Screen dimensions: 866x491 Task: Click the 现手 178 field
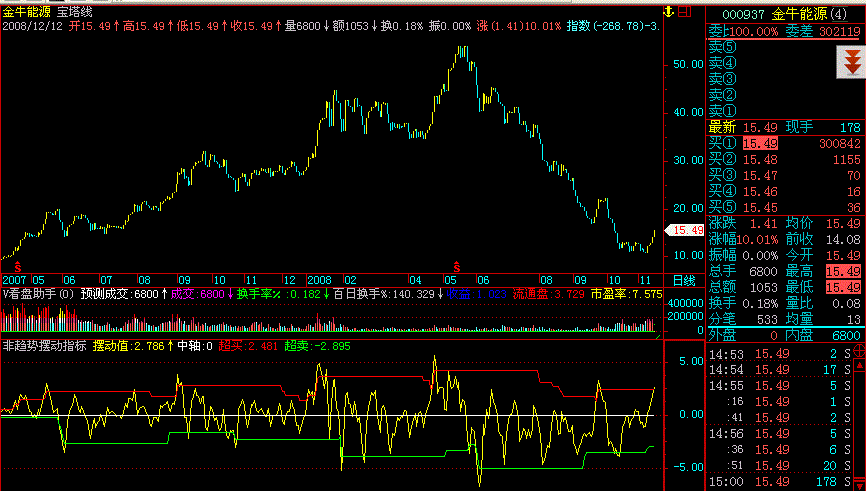coord(823,128)
